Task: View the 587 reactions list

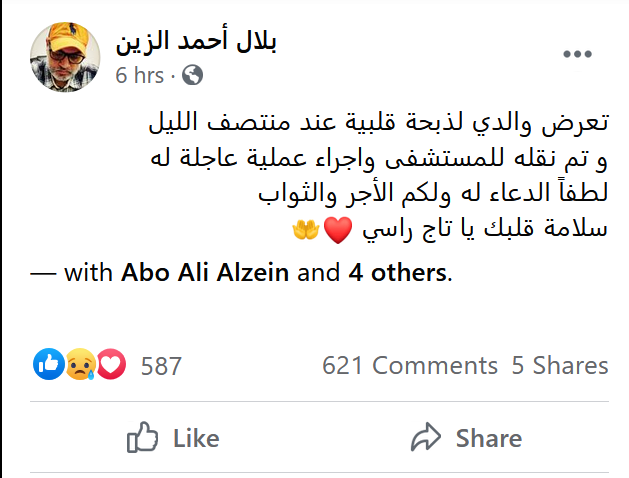Action: pos(161,366)
